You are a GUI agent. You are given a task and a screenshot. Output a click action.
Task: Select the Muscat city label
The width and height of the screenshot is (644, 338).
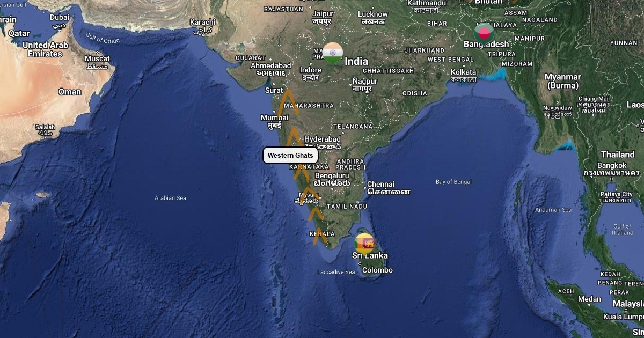[x=97, y=58]
